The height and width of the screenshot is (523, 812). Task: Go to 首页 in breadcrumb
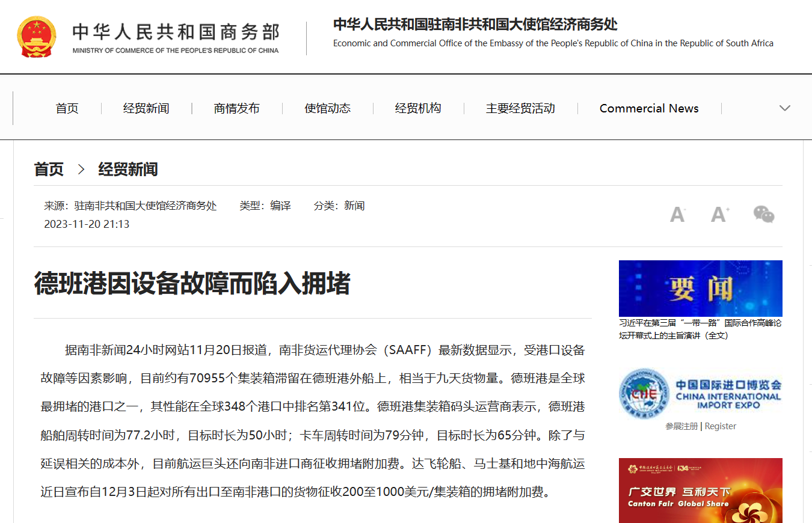pyautogui.click(x=49, y=170)
